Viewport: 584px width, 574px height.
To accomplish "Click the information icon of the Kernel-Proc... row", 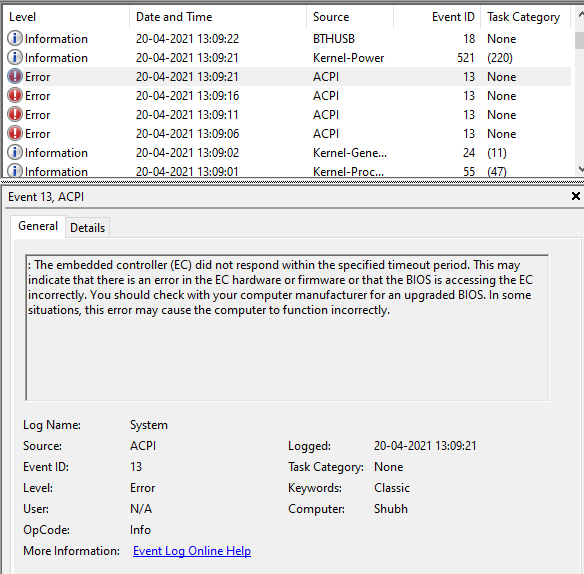I will (x=15, y=171).
